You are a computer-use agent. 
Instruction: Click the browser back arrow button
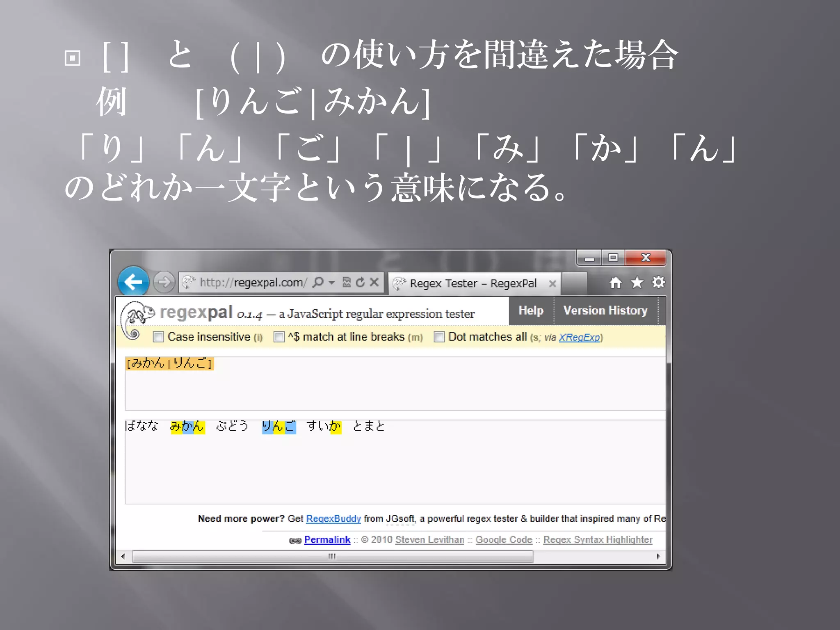pos(133,282)
